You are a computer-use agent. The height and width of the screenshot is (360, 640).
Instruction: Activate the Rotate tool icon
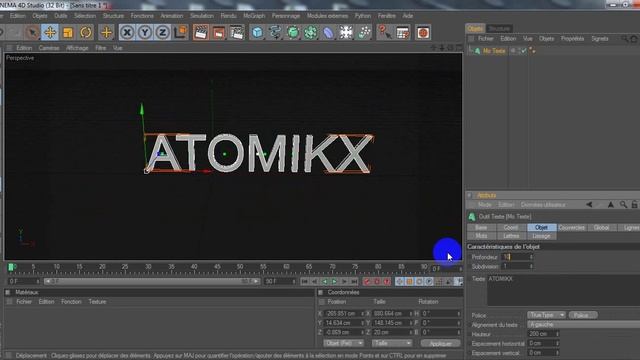click(x=86, y=32)
